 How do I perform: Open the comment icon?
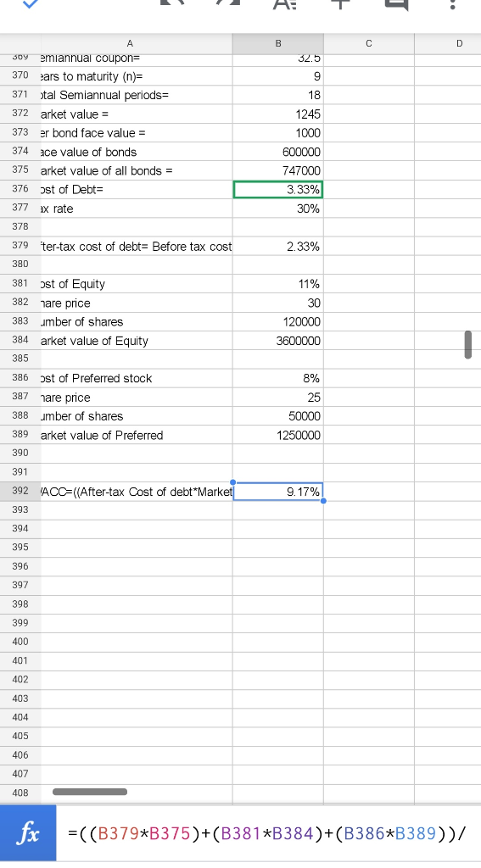[x=397, y=4]
